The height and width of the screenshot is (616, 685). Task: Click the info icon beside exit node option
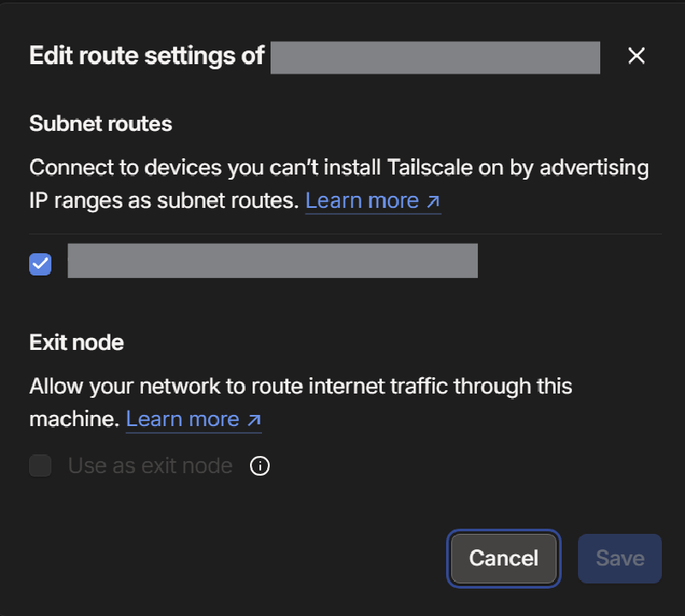(259, 466)
